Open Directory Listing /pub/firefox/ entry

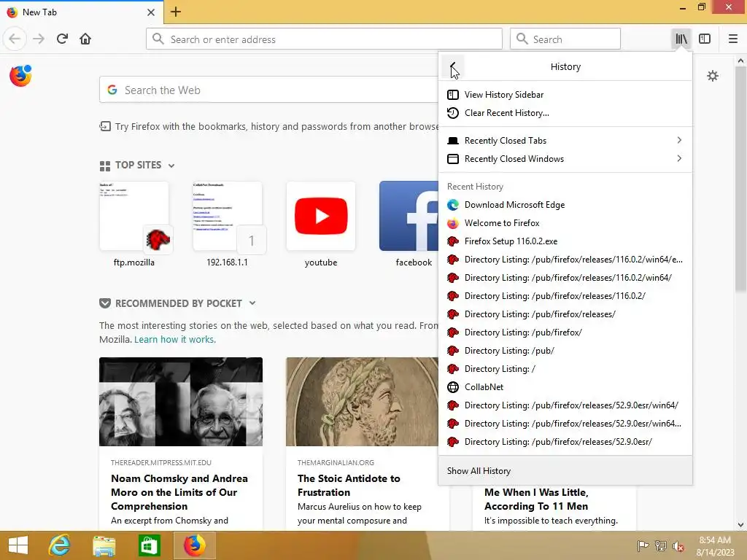[565, 332]
